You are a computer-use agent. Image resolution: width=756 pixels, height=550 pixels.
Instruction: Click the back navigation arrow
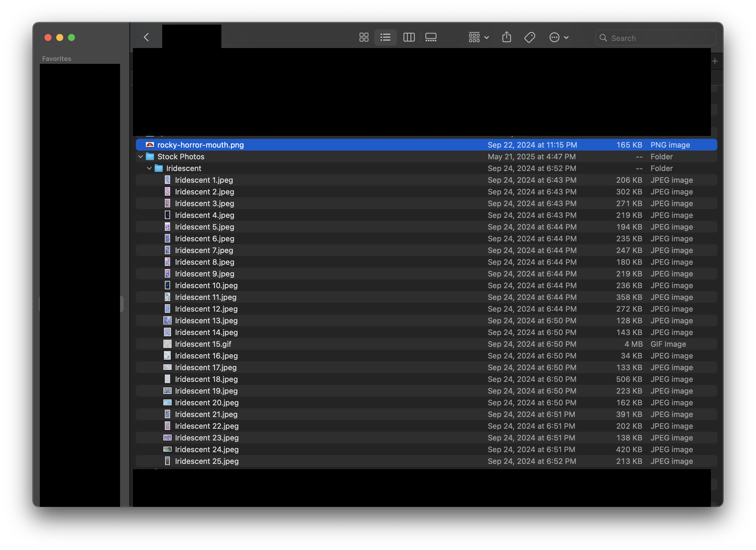click(x=146, y=37)
